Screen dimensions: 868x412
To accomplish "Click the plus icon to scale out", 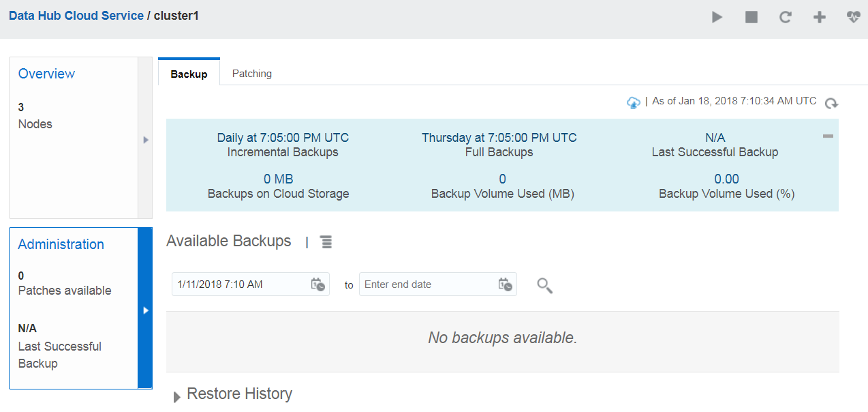I will (820, 17).
